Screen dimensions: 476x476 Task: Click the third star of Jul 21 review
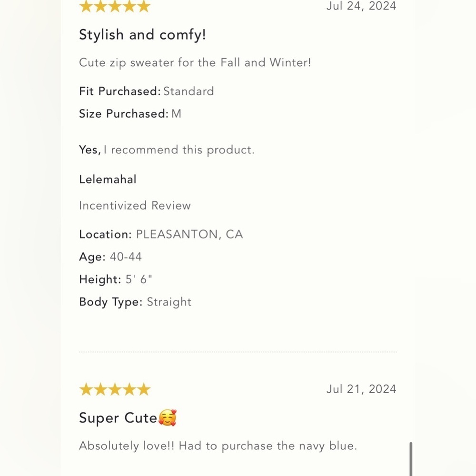pos(115,389)
